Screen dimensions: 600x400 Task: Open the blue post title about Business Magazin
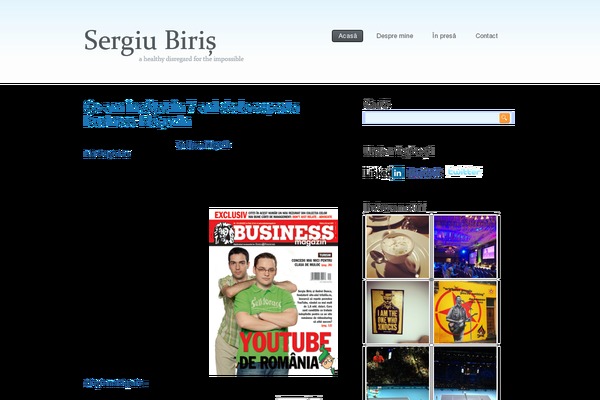[x=191, y=114]
